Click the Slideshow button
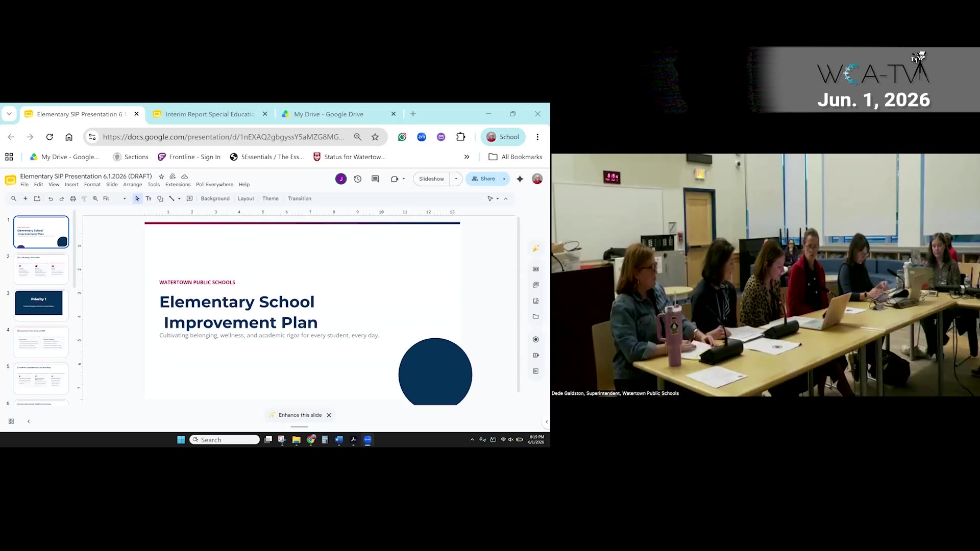This screenshot has width=980, height=551. [x=431, y=179]
